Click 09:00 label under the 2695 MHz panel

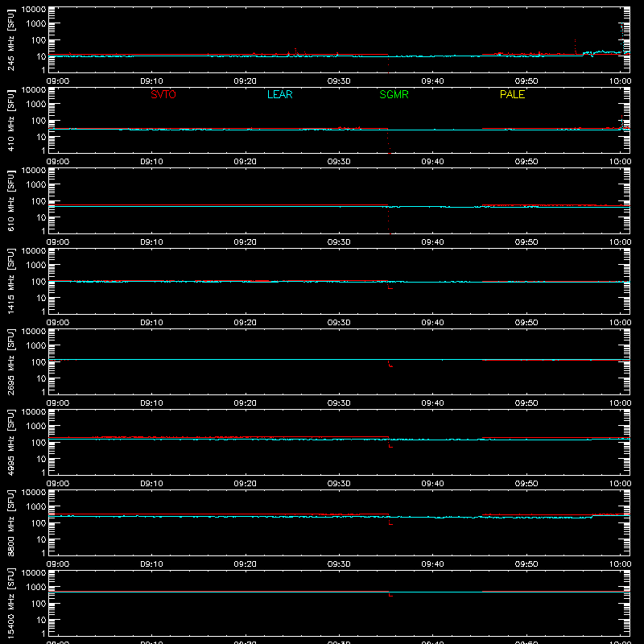click(x=58, y=403)
